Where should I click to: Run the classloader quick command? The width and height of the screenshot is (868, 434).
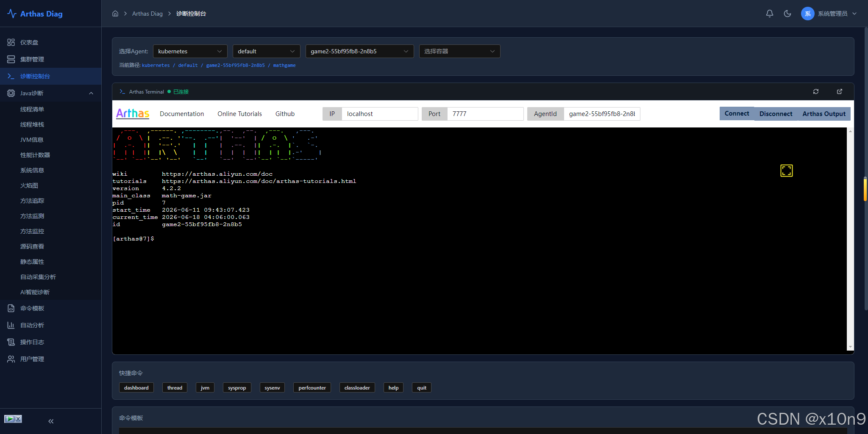(x=357, y=388)
